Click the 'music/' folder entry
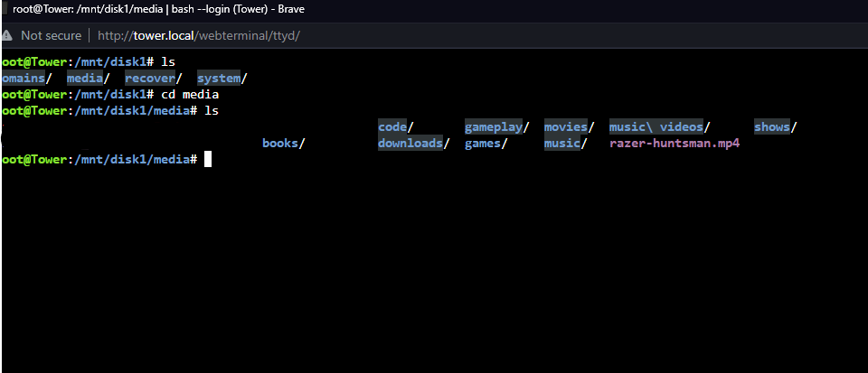Screen dimensions: 868x373 tap(565, 144)
